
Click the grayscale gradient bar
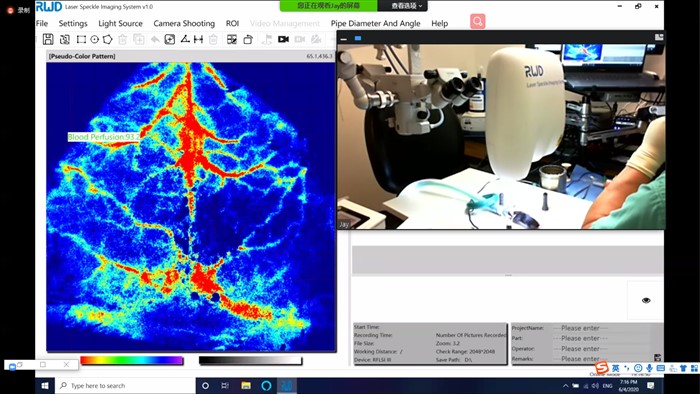click(250, 360)
